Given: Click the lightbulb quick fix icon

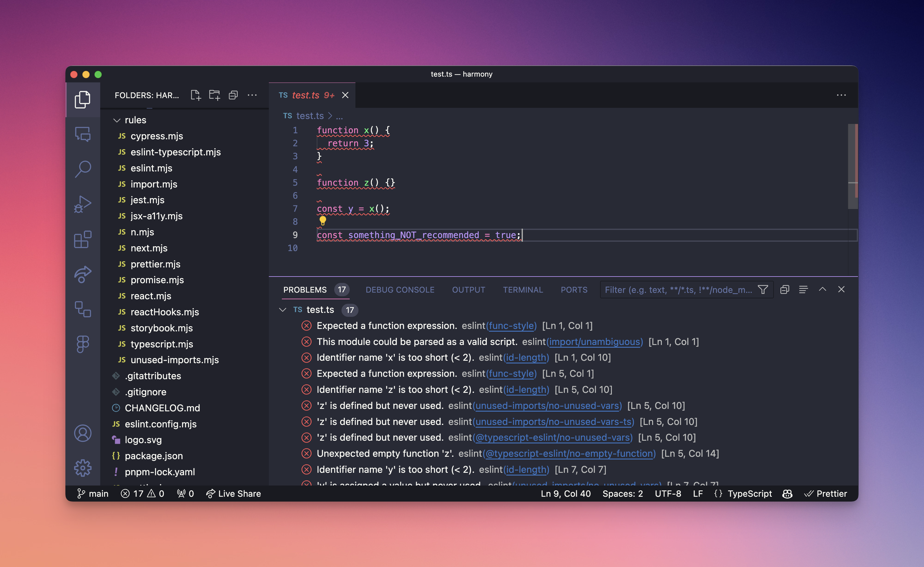Looking at the screenshot, I should click(322, 220).
